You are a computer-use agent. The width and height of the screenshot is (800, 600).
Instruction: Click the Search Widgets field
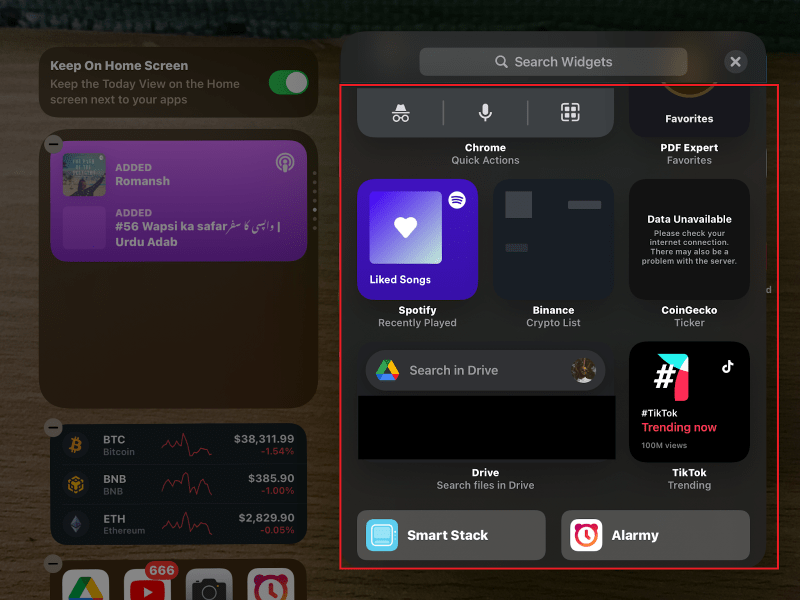coord(553,62)
